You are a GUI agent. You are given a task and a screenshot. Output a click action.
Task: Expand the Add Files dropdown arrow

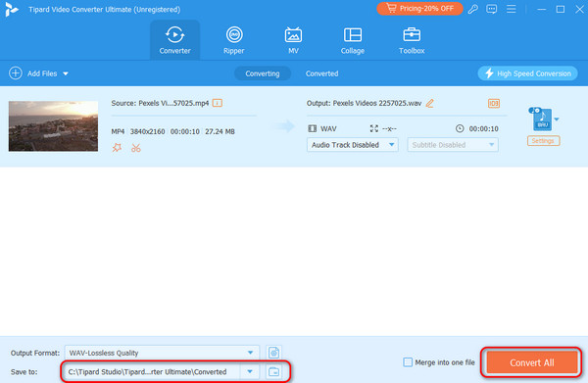66,73
